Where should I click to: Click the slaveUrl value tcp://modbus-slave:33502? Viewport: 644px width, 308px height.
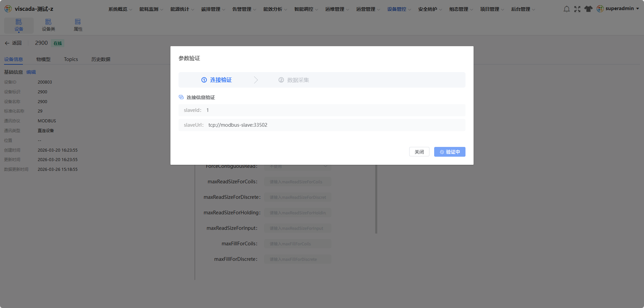(238, 125)
